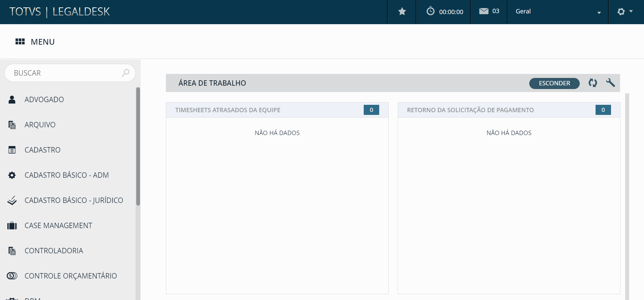Click the workspace panel vertical scrollbar
Screen dimensions: 644x300
627,197
